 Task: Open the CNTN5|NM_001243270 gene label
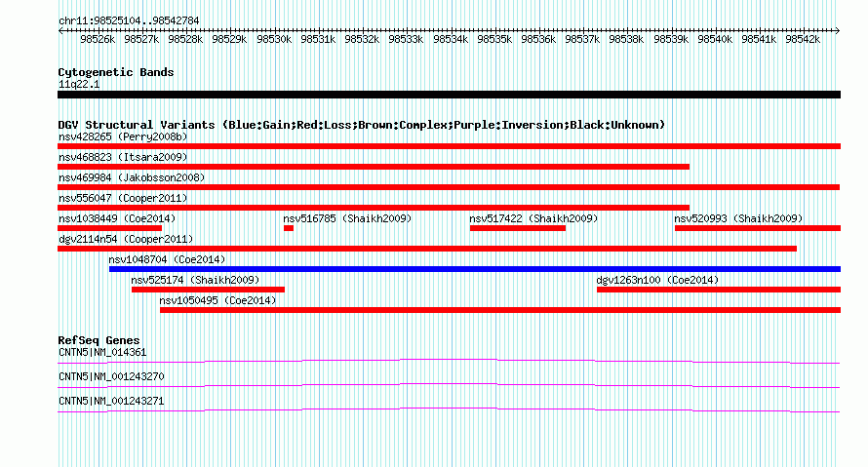[111, 376]
